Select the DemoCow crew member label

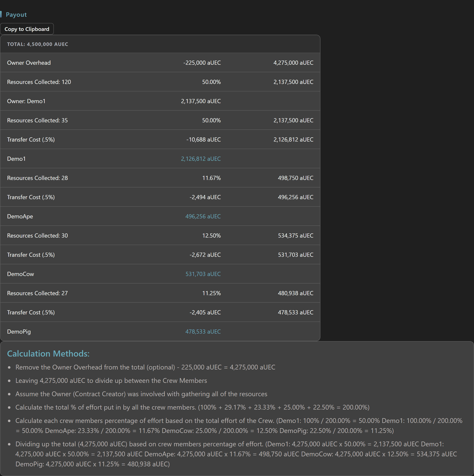pos(20,274)
